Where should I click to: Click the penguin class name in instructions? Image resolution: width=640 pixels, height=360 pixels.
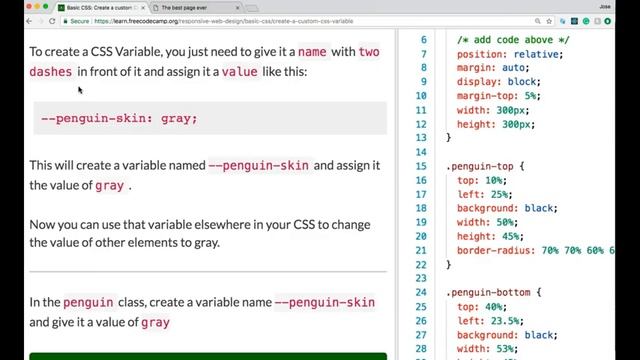pos(88,302)
